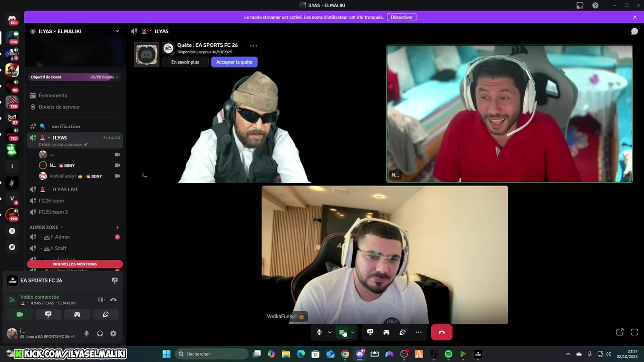Open microphone options arrow in call bar

pyautogui.click(x=330, y=332)
